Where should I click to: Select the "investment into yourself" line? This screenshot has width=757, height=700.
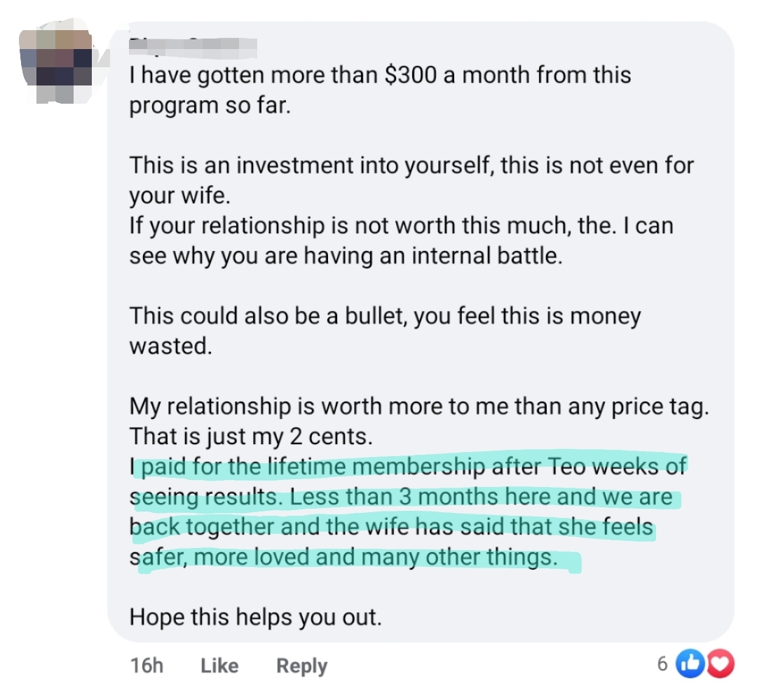pyautogui.click(x=411, y=166)
